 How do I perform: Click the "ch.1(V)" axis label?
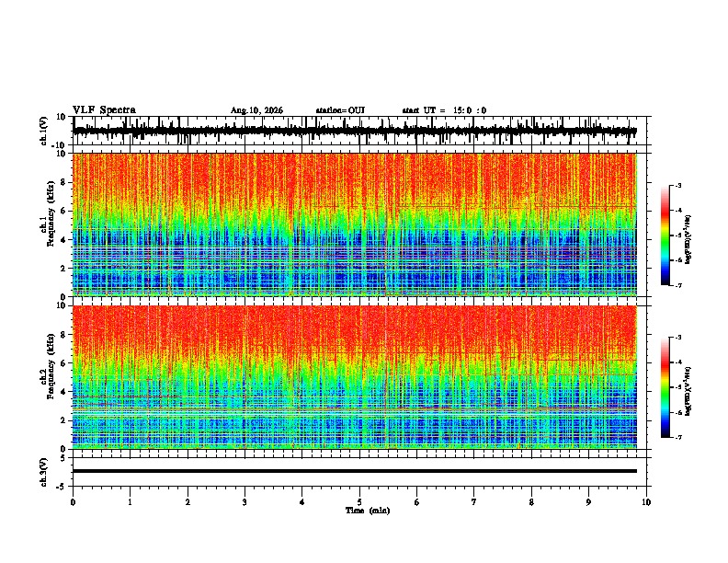(43, 131)
